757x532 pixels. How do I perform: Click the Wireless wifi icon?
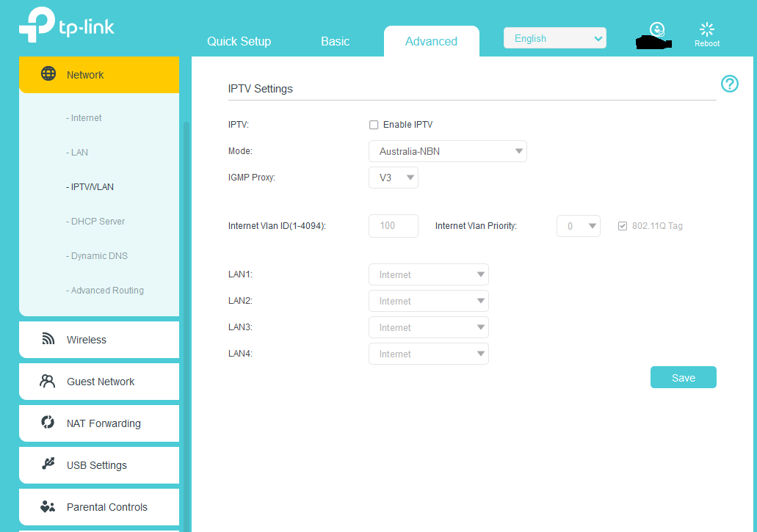48,339
